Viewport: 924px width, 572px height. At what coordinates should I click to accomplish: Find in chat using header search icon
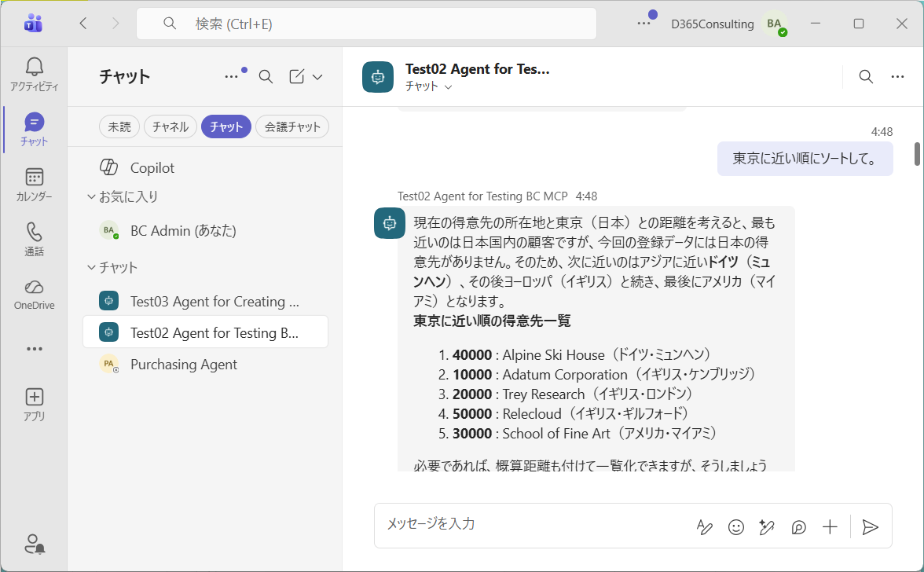866,76
